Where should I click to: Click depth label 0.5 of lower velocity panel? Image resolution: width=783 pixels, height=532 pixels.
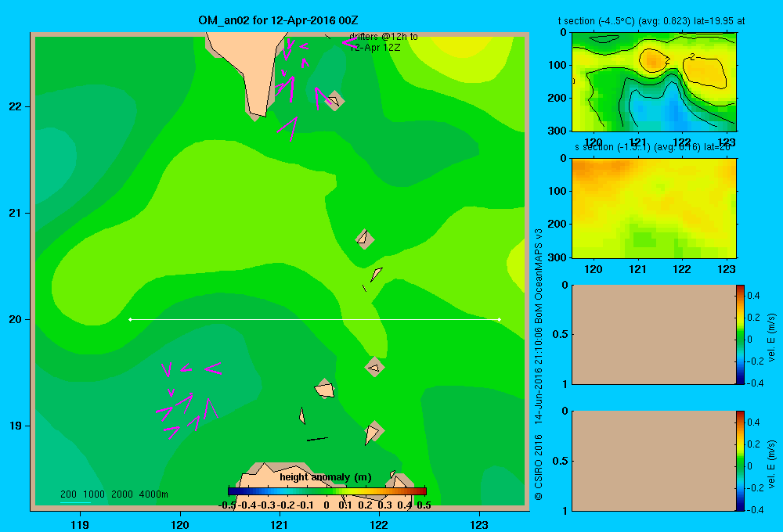(x=561, y=460)
